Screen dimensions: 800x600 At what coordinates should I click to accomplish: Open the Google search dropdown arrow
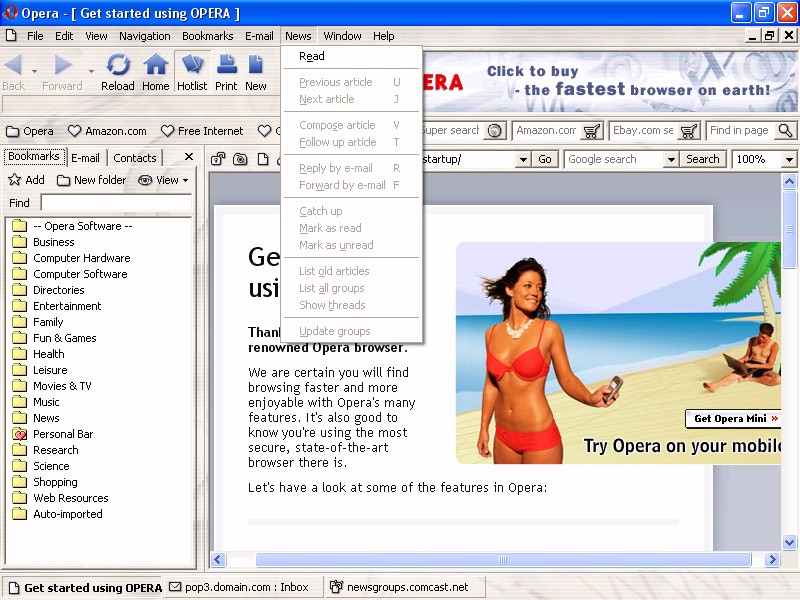tap(669, 159)
